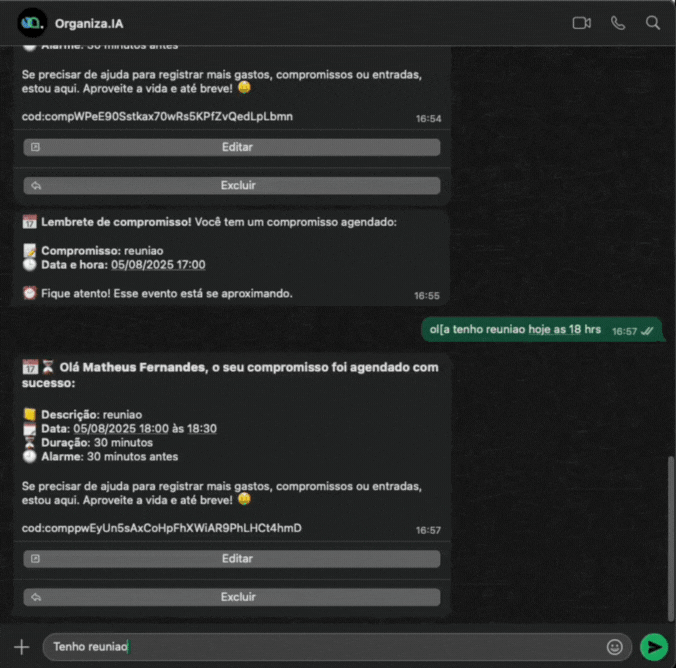Send the message with the green arrow button
Screen dimensions: 676x668
click(654, 646)
